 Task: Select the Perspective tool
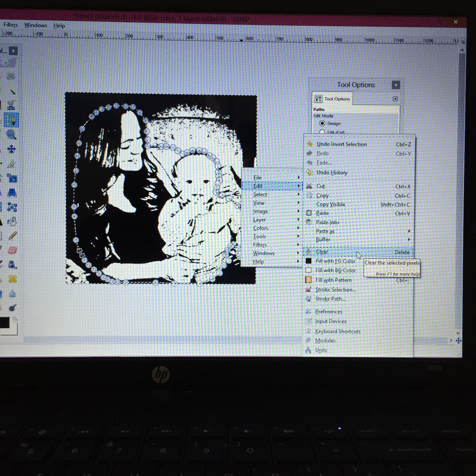click(12, 192)
